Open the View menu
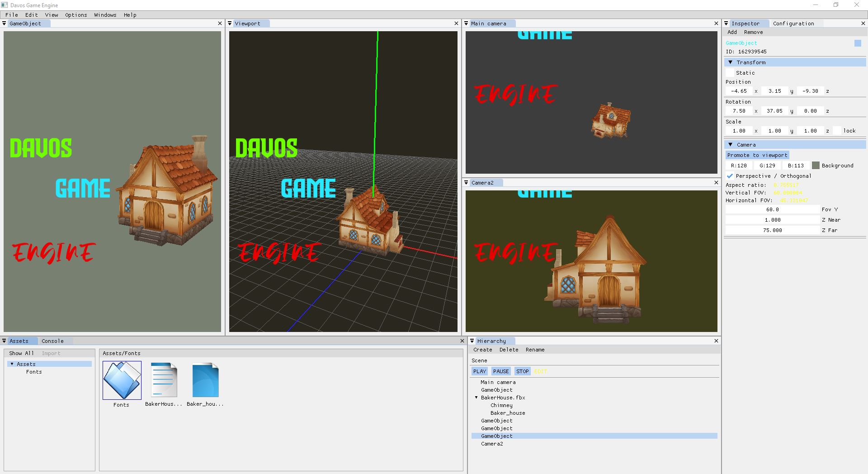The image size is (868, 474). (52, 15)
